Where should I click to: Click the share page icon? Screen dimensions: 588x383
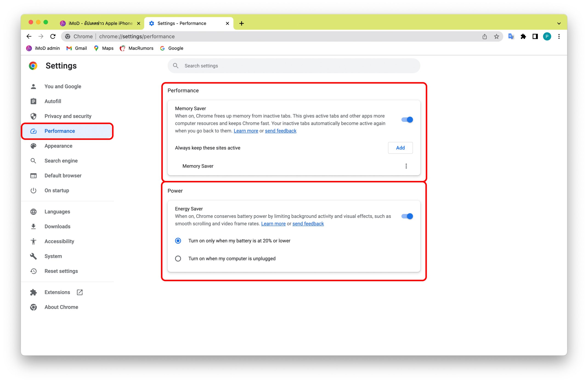pyautogui.click(x=484, y=37)
